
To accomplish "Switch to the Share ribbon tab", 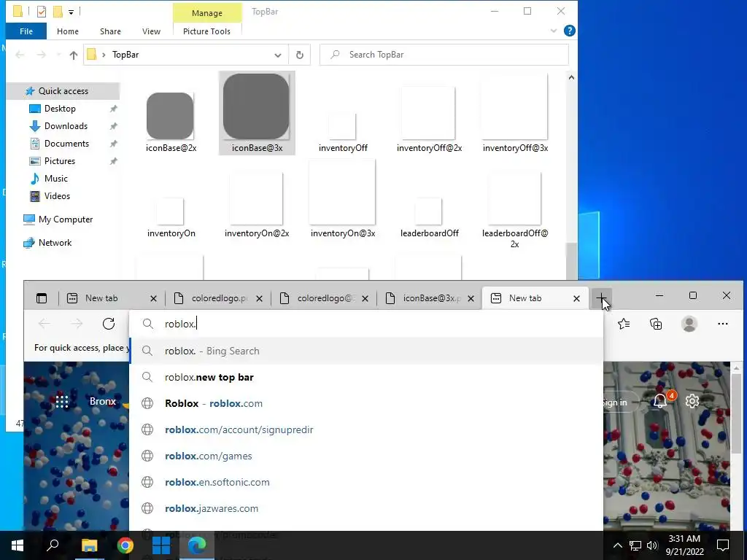I will click(110, 31).
